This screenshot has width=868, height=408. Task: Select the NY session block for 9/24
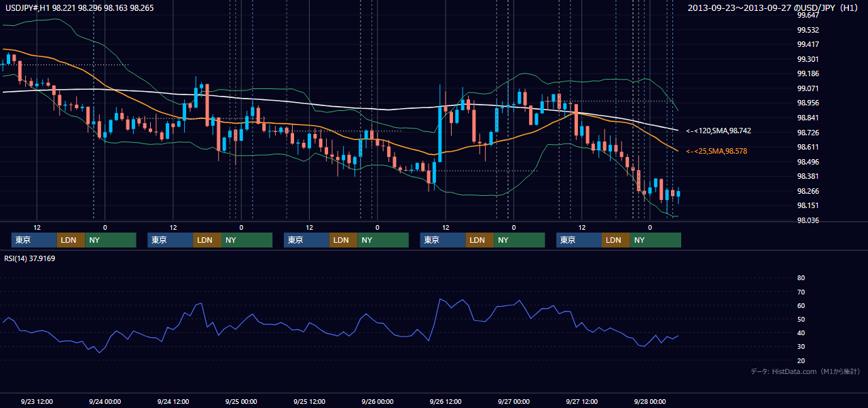(247, 240)
